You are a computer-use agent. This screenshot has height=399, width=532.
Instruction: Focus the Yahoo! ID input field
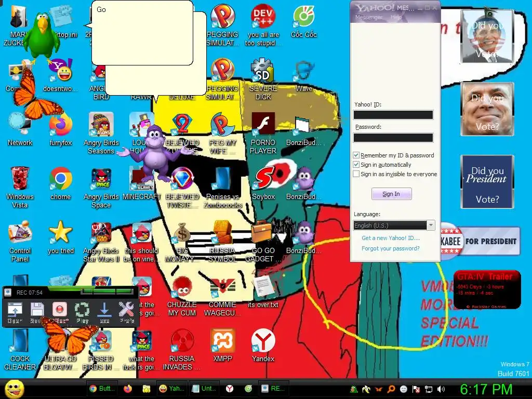(393, 115)
